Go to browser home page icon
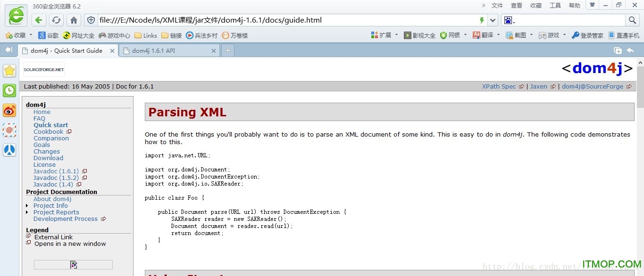 tap(74, 20)
